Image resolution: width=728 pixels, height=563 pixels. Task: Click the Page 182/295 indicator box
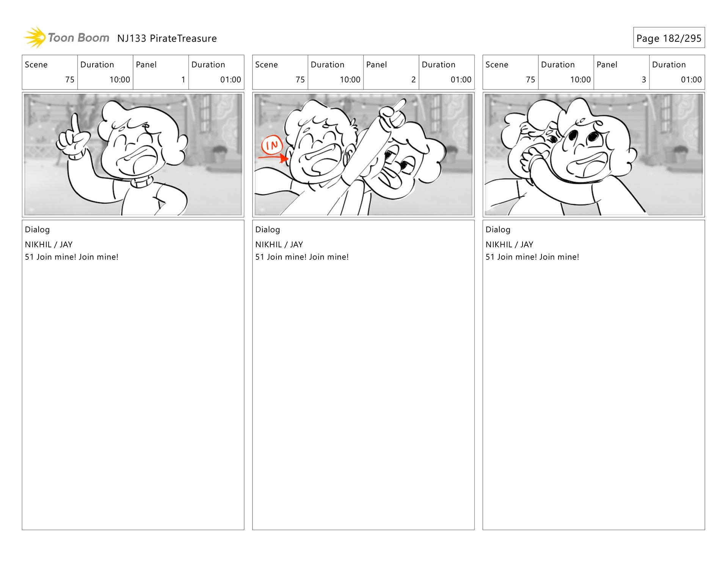click(x=669, y=38)
